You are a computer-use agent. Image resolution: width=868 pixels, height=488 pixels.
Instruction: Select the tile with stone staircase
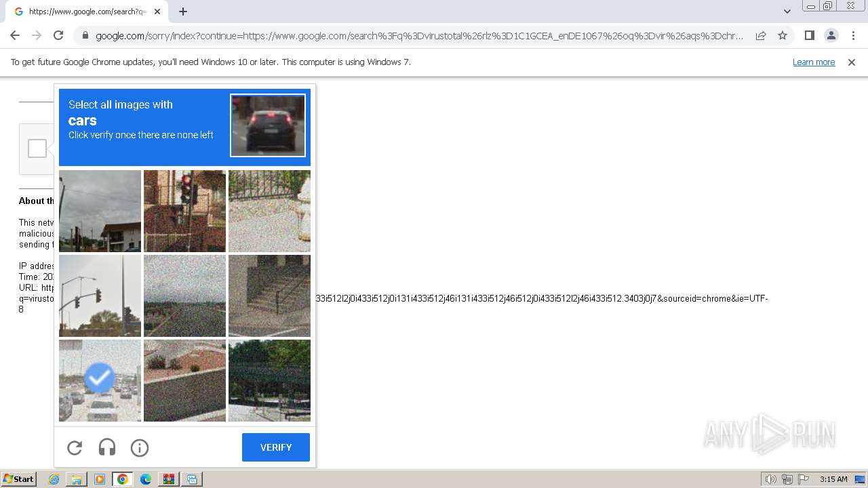pos(269,296)
